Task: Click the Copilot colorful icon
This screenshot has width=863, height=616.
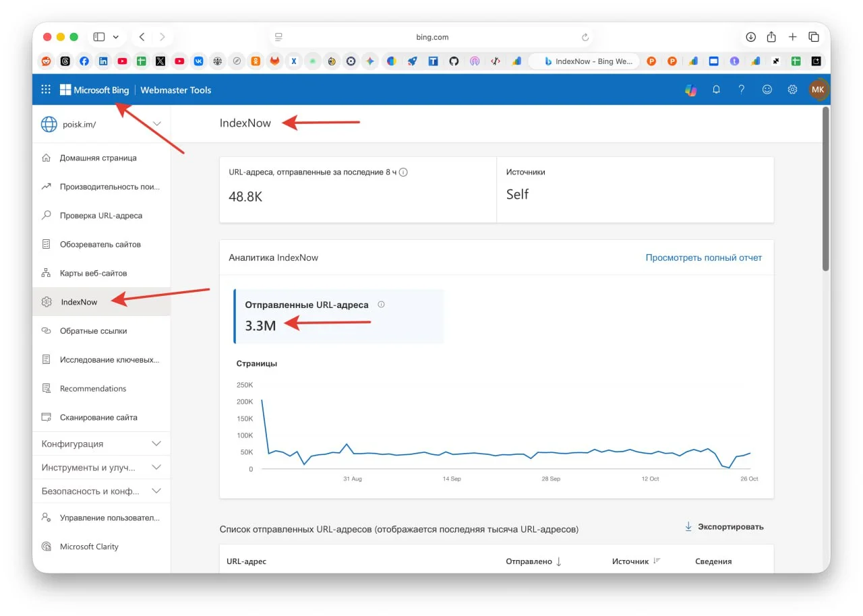Action: point(690,90)
